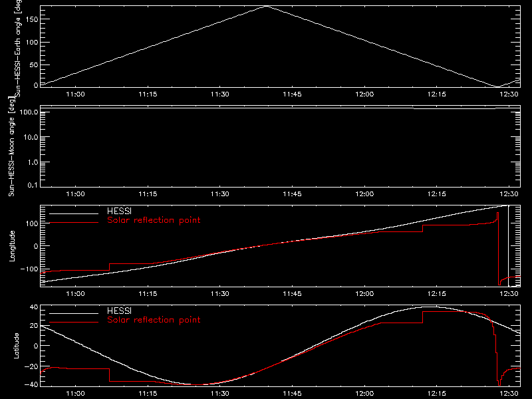532x399 pixels.
Task: Click the 'Longitude' y-axis title
Action: click(x=12, y=246)
